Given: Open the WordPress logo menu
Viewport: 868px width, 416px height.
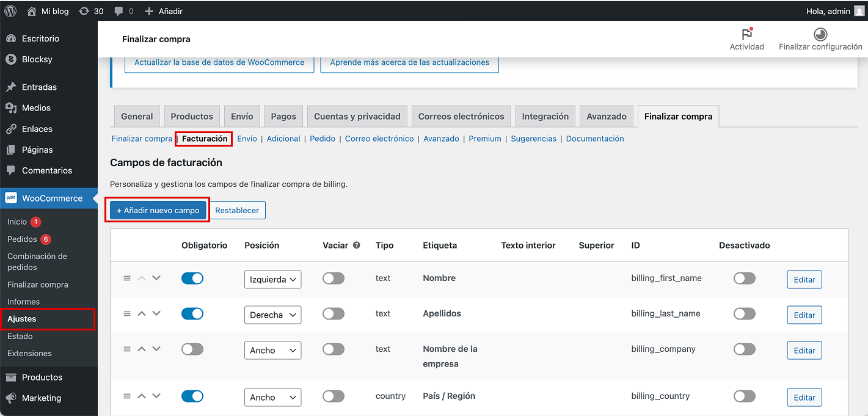Looking at the screenshot, I should (10, 11).
